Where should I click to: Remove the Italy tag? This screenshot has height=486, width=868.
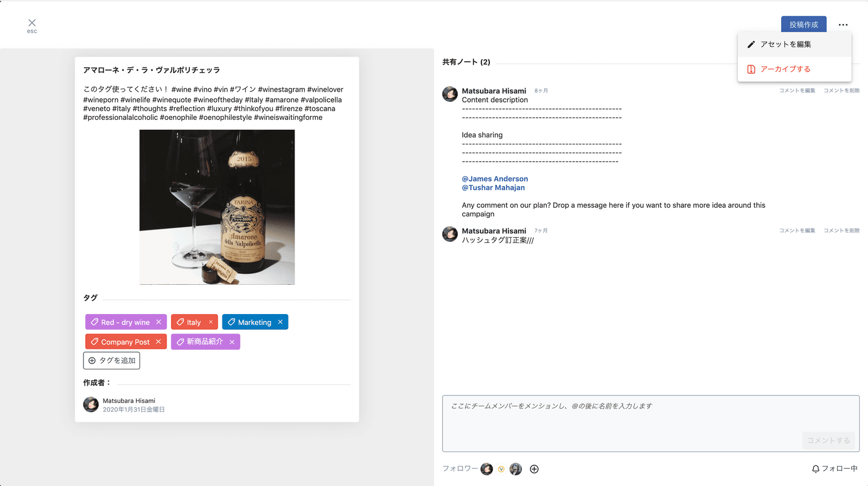point(211,322)
